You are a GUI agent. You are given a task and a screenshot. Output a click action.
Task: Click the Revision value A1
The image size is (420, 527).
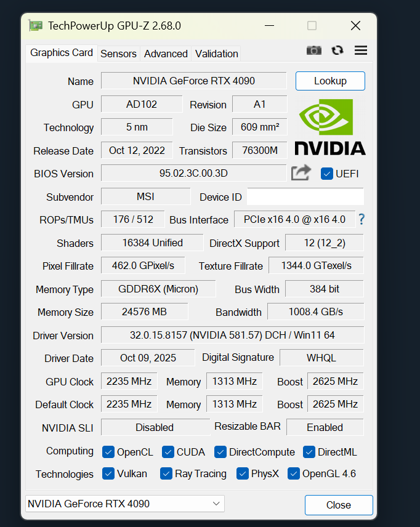click(x=260, y=104)
